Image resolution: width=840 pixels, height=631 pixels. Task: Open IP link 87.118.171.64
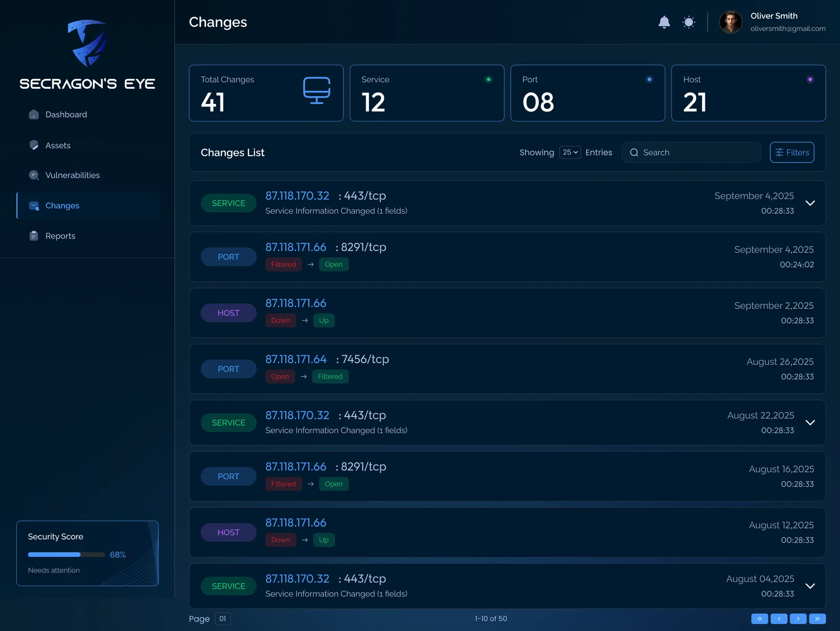click(296, 359)
